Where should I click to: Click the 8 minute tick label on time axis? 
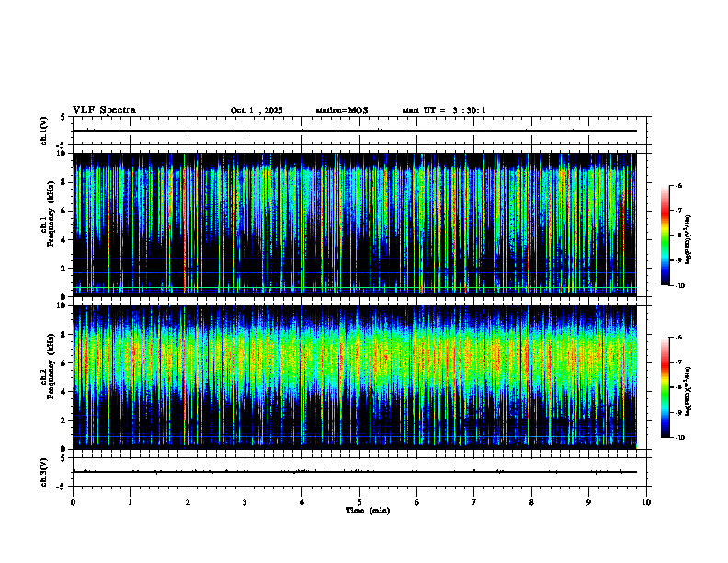[x=531, y=502]
